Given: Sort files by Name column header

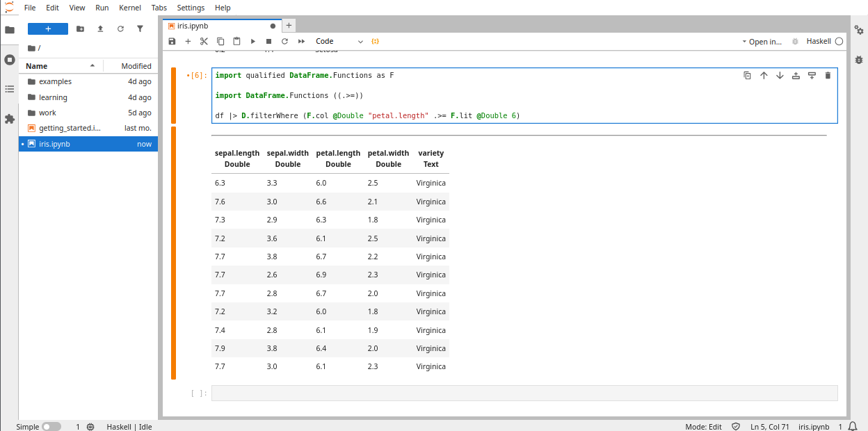Looking at the screenshot, I should [x=61, y=66].
